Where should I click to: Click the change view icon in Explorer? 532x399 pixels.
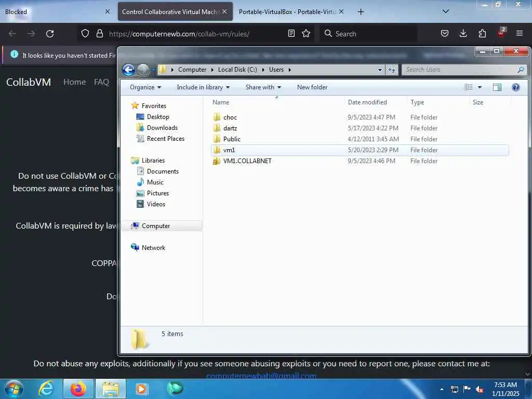coord(469,87)
